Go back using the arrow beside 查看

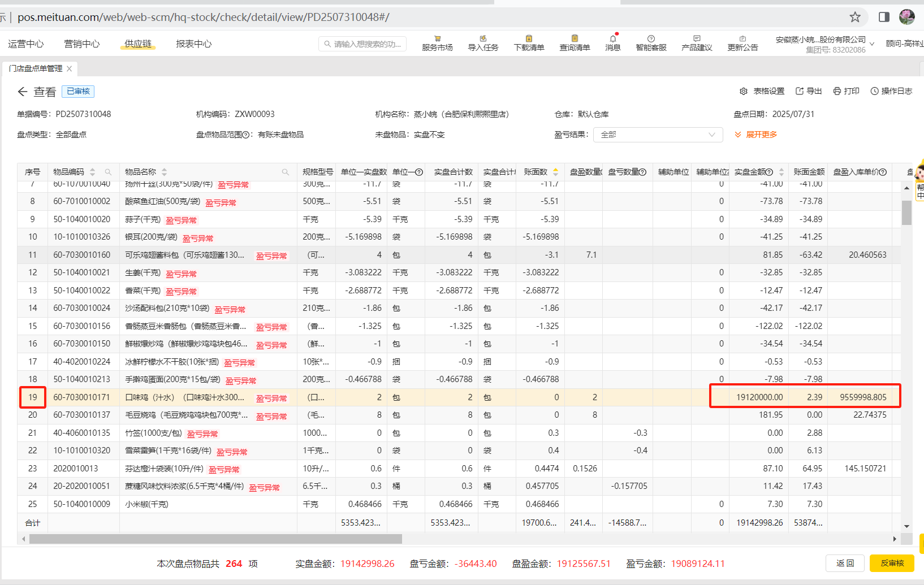pos(23,92)
